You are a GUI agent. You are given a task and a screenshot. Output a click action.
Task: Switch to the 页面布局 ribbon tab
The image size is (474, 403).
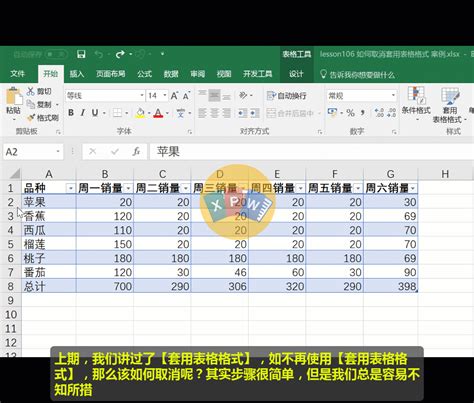(111, 74)
